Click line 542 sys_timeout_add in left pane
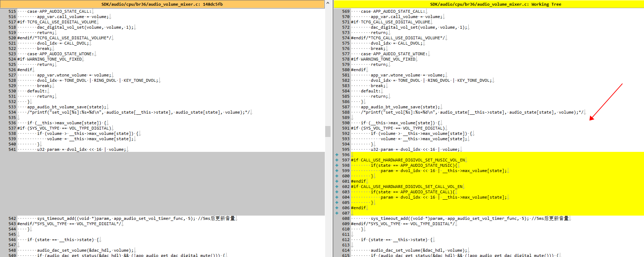 136,218
